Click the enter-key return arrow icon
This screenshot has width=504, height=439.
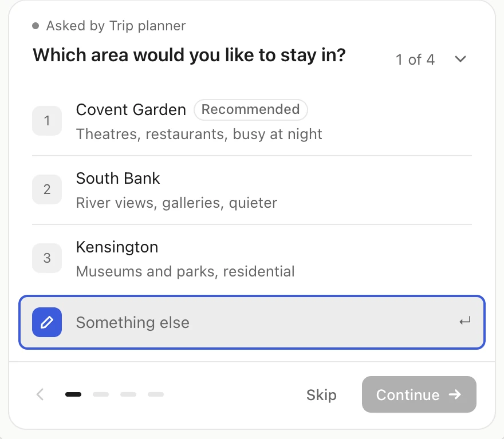tap(465, 321)
